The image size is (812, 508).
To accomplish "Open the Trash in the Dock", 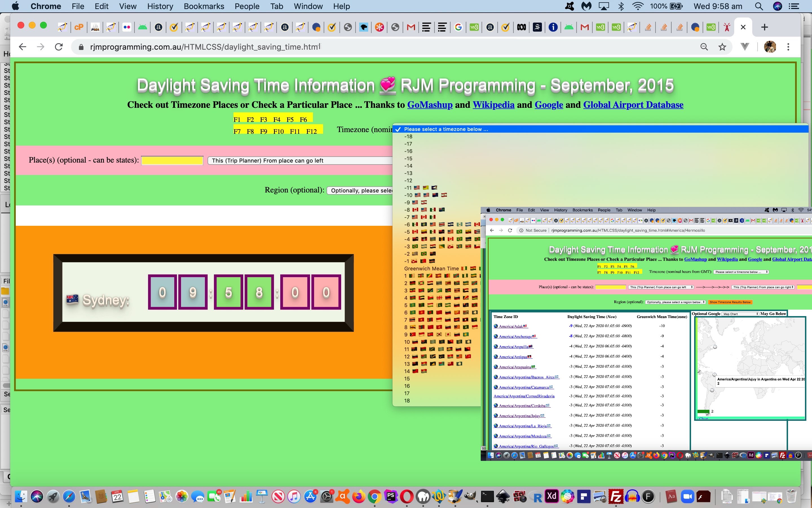I will click(791, 496).
